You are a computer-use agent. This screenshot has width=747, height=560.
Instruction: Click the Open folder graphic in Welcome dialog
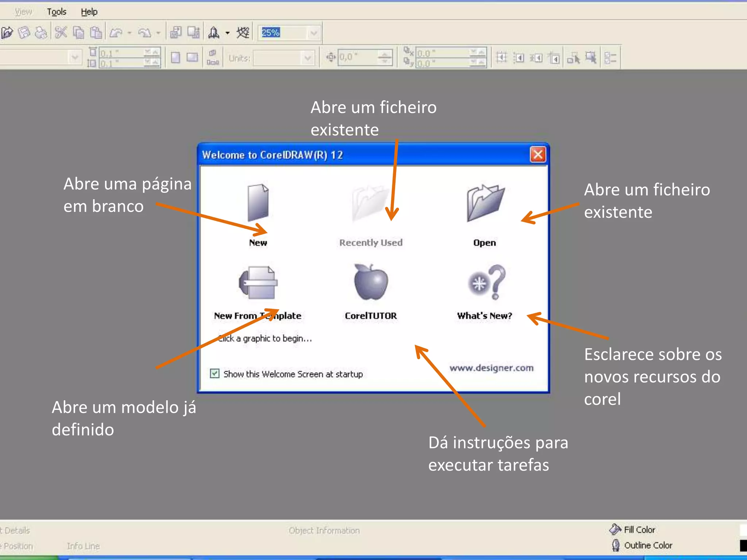(485, 203)
